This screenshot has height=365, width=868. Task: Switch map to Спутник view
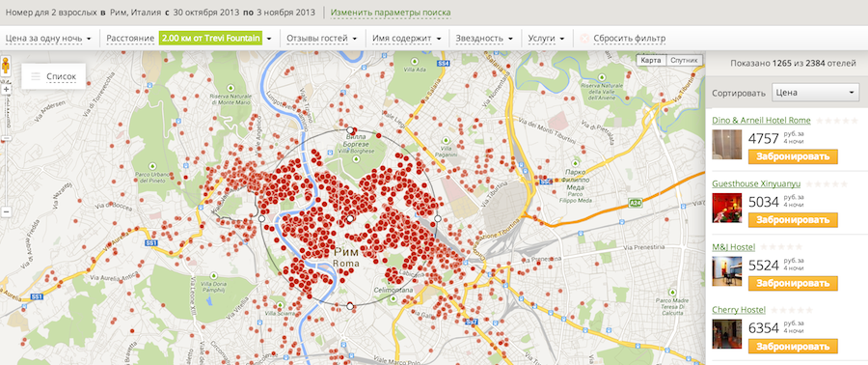684,61
